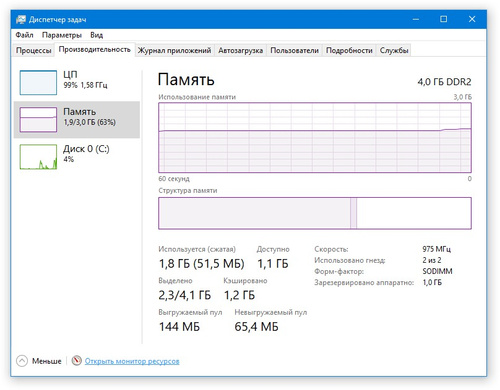The height and width of the screenshot is (390, 500).
Task: Click the 3,0 ГБ graph maximum label
Action: 463,97
